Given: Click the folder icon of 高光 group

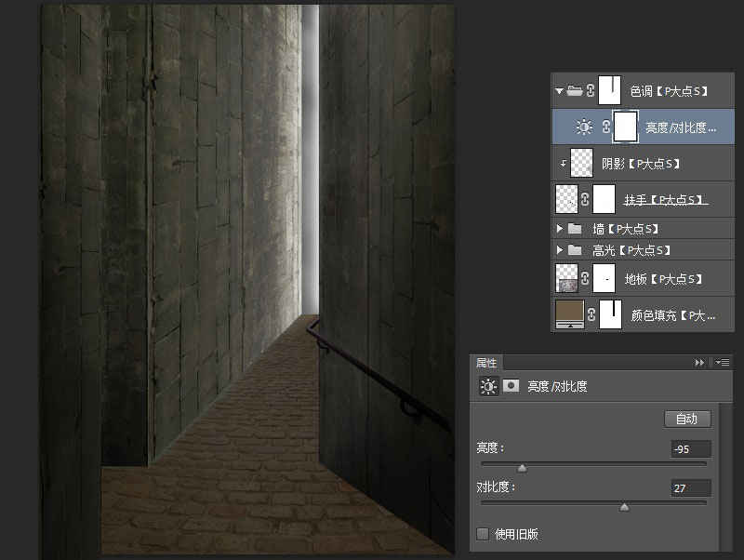Looking at the screenshot, I should pyautogui.click(x=575, y=249).
